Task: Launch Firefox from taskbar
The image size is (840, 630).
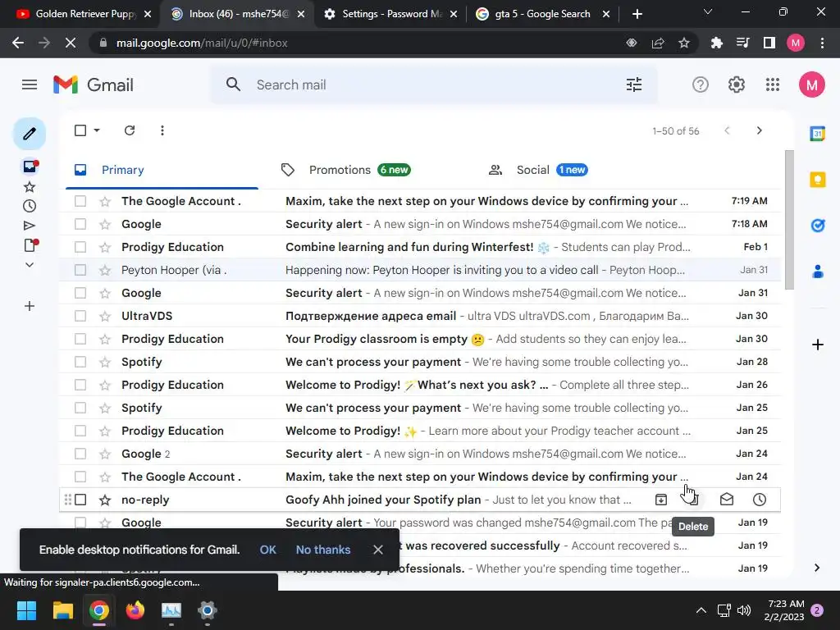Action: tap(135, 610)
